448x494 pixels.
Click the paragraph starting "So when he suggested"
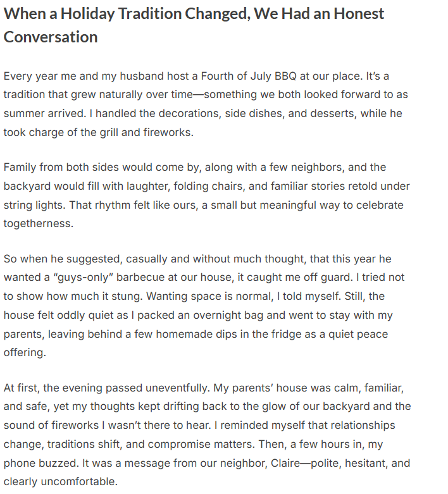[204, 306]
